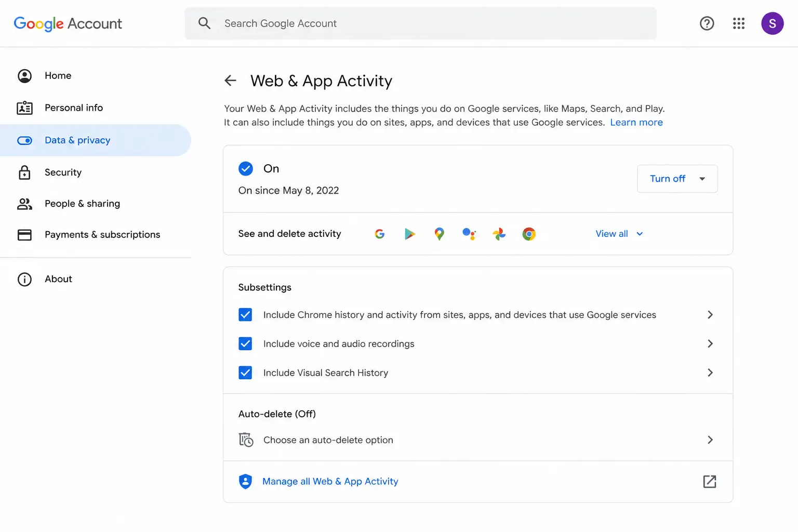Open About page in sidebar
Viewport: 798px width, 532px height.
tap(96, 280)
